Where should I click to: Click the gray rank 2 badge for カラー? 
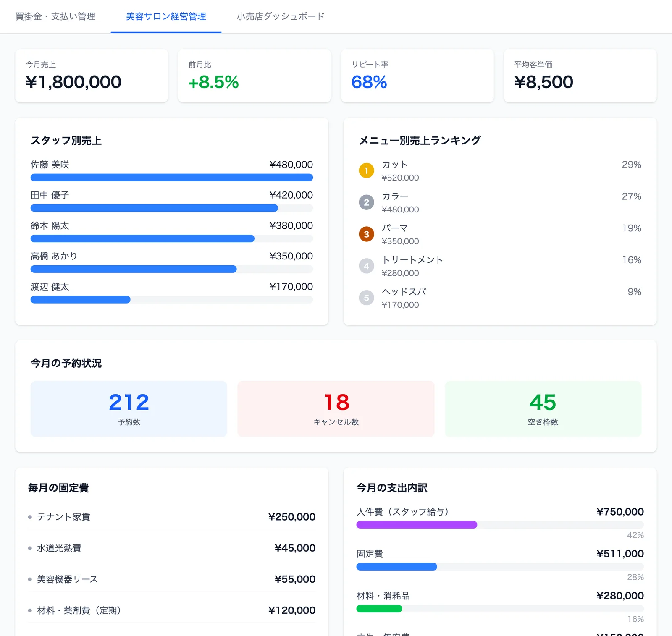pyautogui.click(x=366, y=202)
